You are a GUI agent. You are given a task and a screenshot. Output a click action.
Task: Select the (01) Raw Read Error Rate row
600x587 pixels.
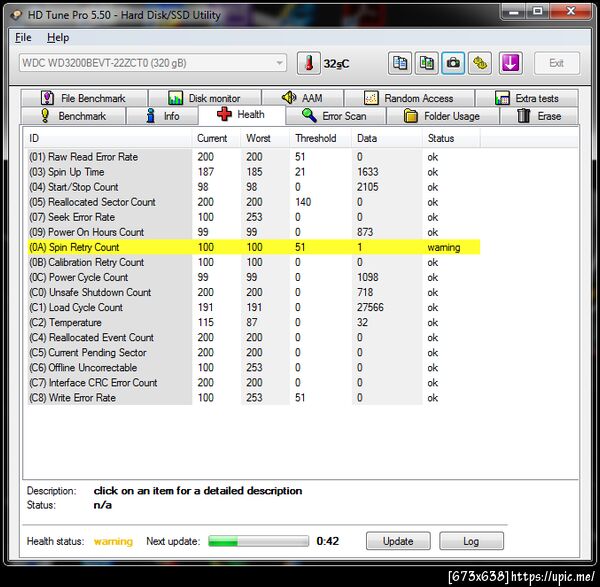[254, 157]
